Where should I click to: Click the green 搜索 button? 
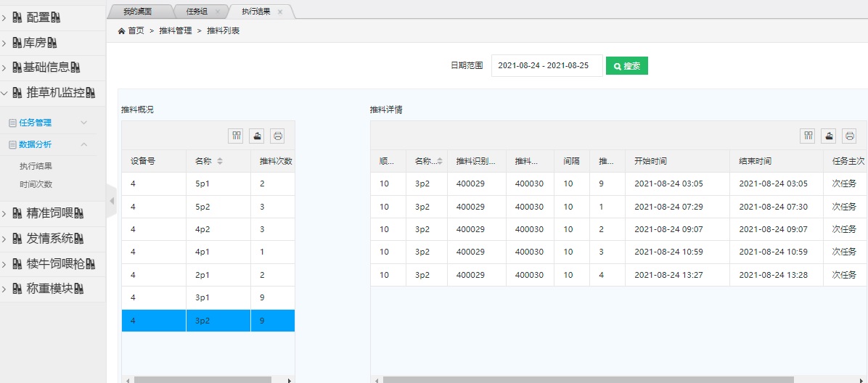click(x=626, y=66)
